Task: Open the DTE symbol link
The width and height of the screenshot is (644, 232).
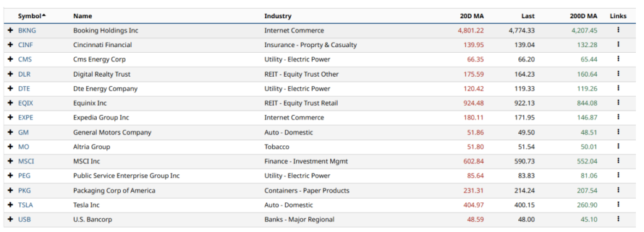Action: tap(24, 89)
